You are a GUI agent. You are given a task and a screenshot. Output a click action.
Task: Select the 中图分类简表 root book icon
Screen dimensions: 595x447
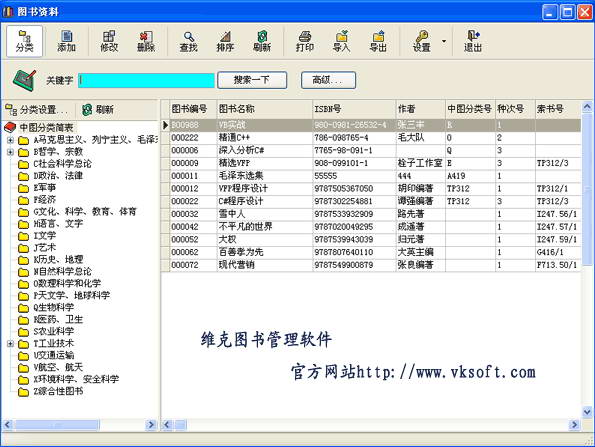click(10, 127)
